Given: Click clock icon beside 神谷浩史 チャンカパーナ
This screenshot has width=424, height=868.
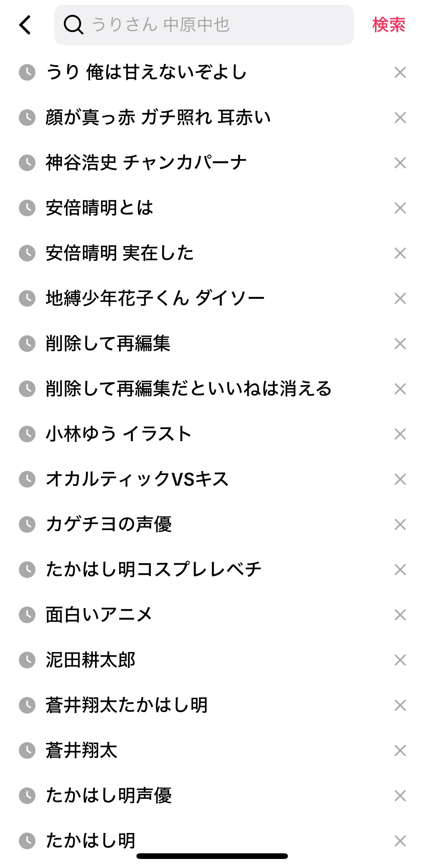Looking at the screenshot, I should pyautogui.click(x=27, y=163).
